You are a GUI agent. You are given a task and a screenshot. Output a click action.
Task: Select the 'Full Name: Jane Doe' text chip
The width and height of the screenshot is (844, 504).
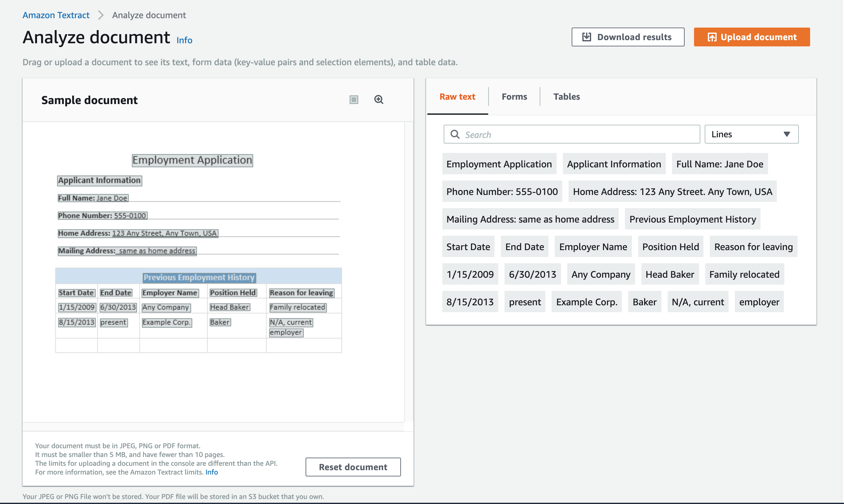[x=719, y=164]
